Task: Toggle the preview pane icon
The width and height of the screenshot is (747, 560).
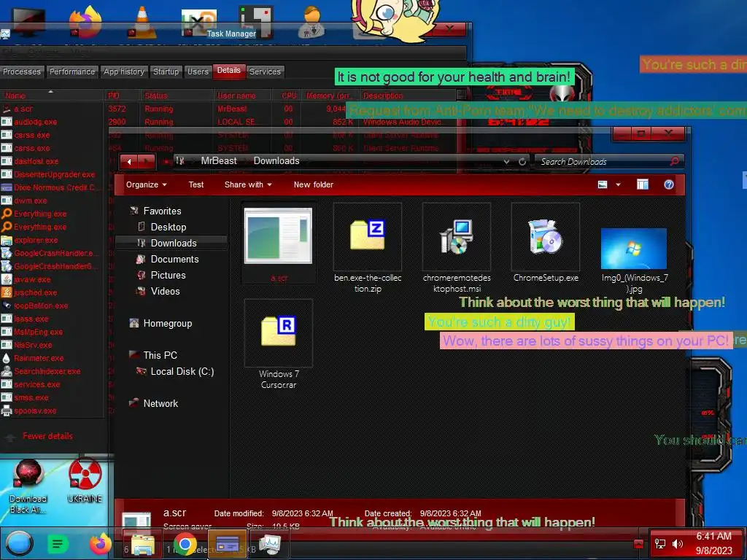Action: click(x=642, y=184)
